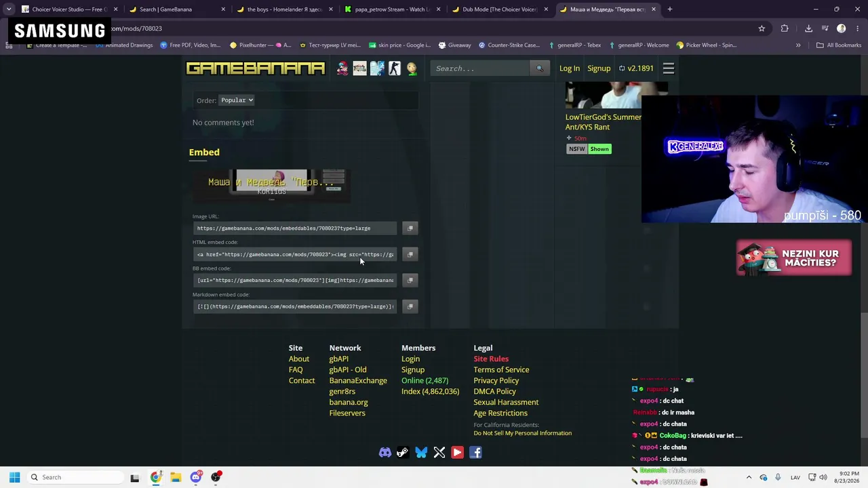Open the Site Rules link
Screen dimensions: 868x488
tap(491, 359)
